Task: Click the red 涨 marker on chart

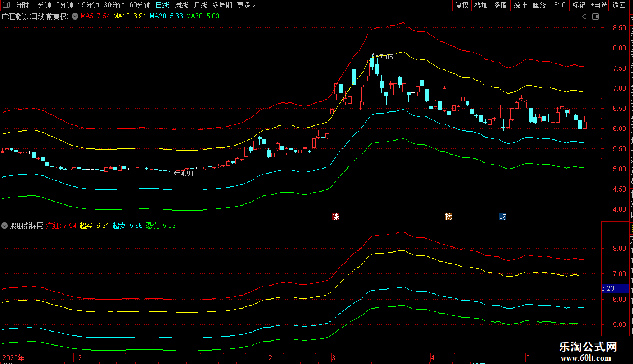Action: tap(336, 216)
